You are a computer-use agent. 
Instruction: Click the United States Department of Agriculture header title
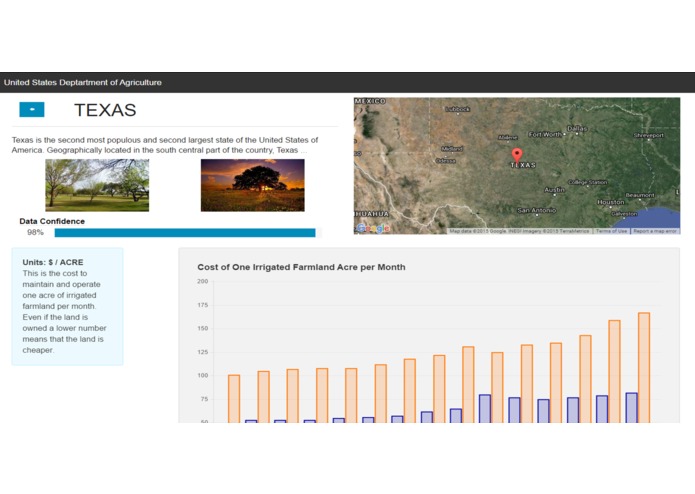[x=83, y=82]
